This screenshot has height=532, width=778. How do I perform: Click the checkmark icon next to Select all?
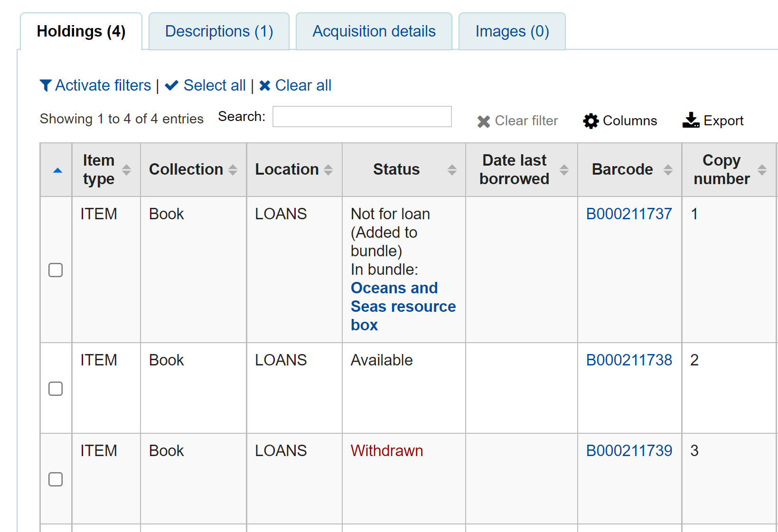(172, 85)
